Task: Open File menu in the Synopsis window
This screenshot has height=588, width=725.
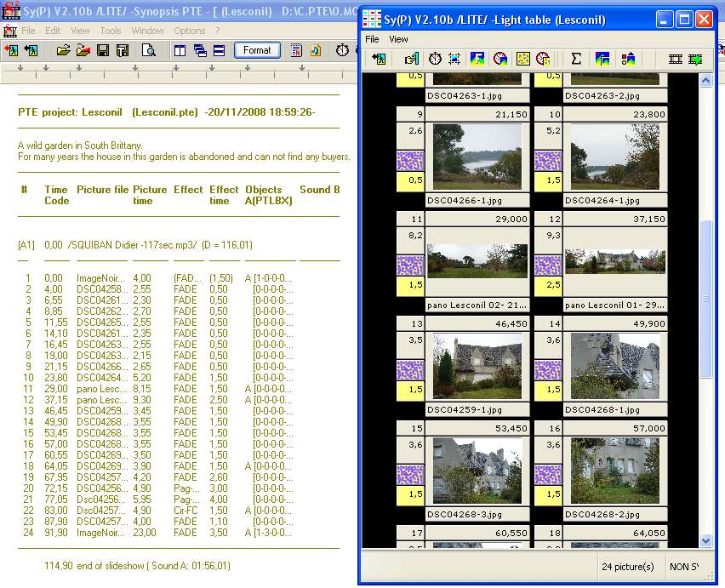Action: tap(28, 31)
